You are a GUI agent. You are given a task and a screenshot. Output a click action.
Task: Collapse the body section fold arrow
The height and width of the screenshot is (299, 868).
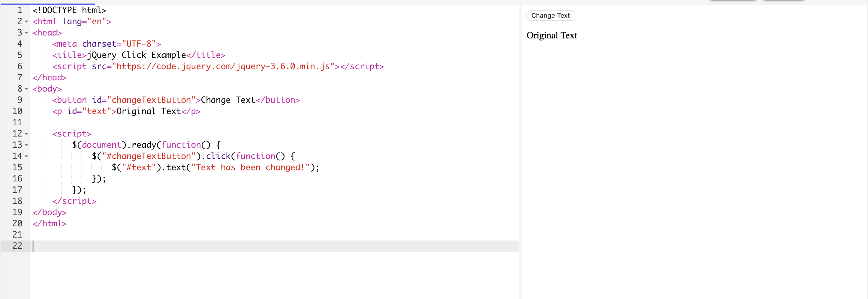tap(27, 89)
